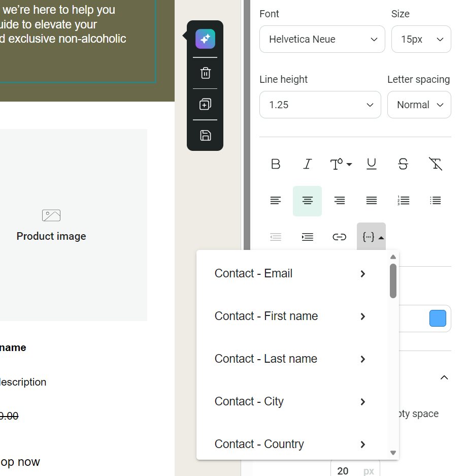Click the Shop now link
The image size is (466, 476).
tap(20, 462)
